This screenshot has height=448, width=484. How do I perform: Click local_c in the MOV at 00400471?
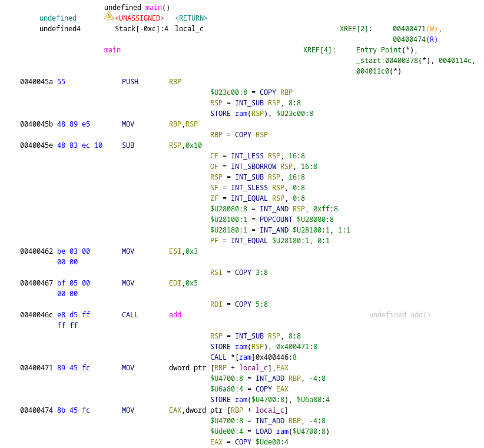click(x=253, y=368)
